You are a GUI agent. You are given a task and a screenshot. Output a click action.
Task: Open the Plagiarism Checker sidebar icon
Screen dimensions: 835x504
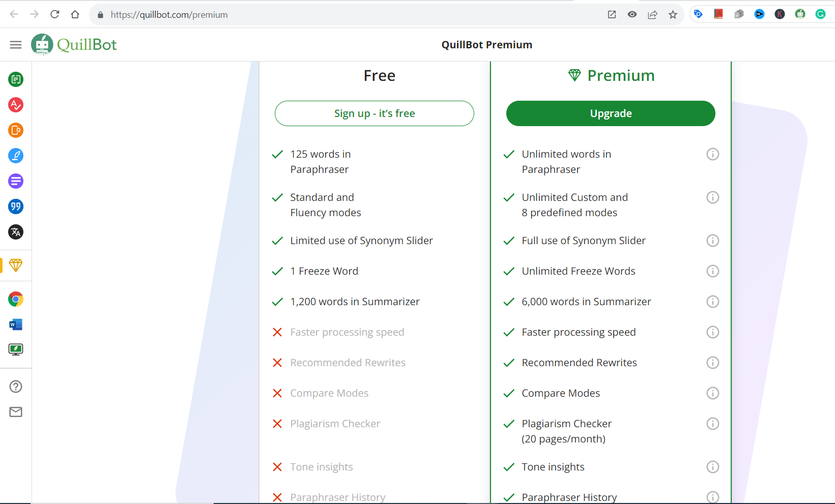pos(16,130)
